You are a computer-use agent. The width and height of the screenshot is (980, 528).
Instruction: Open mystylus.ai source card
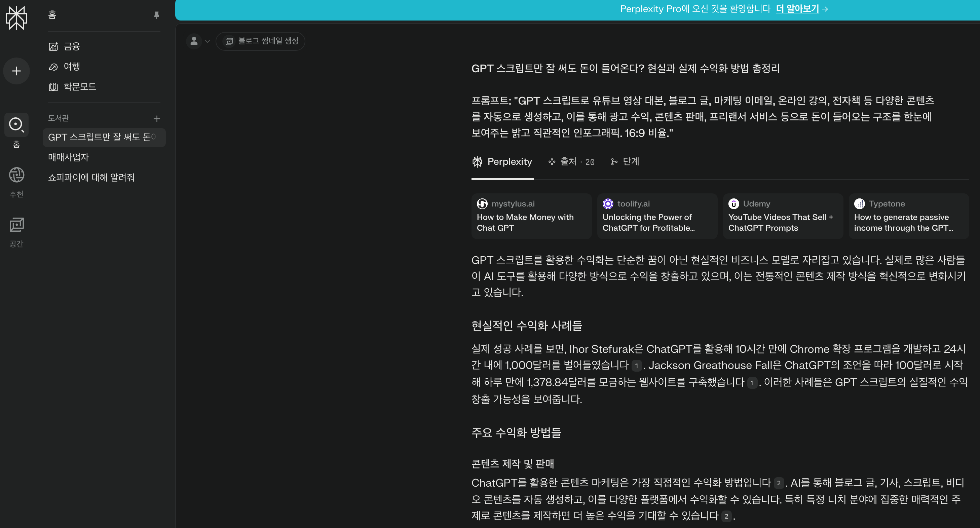click(531, 216)
